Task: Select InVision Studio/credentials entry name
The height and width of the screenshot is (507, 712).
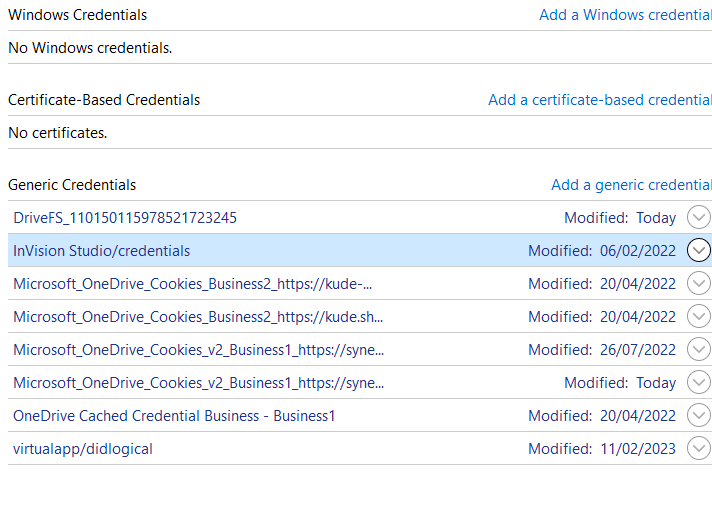Action: pyautogui.click(x=102, y=251)
